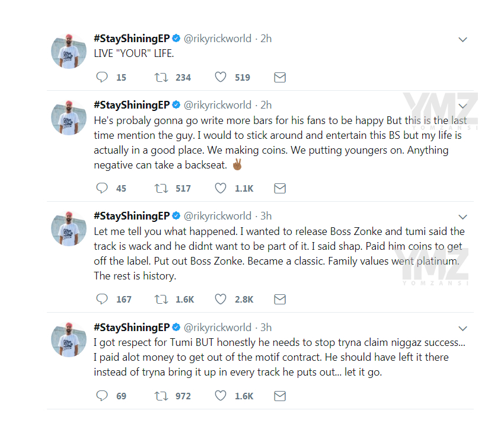Open the chevron menu on Boss Zonke tweet

point(462,217)
